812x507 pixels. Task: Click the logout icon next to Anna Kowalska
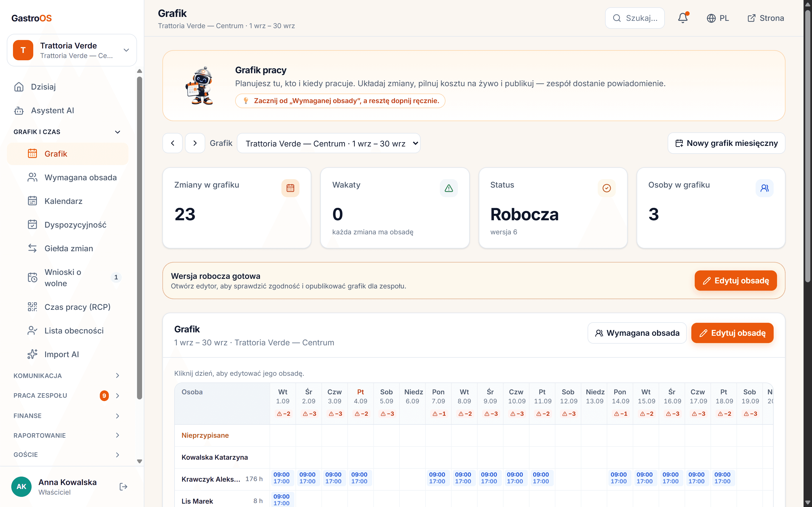(x=123, y=486)
